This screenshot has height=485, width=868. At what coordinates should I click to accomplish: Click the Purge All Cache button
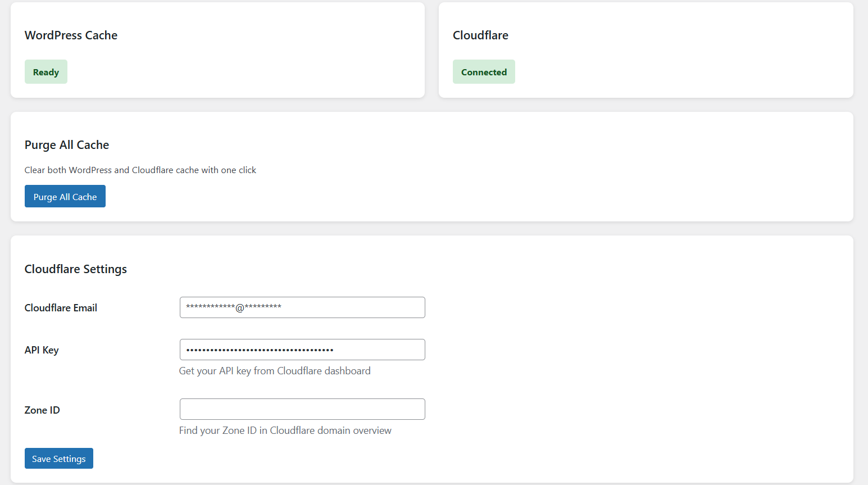(65, 196)
